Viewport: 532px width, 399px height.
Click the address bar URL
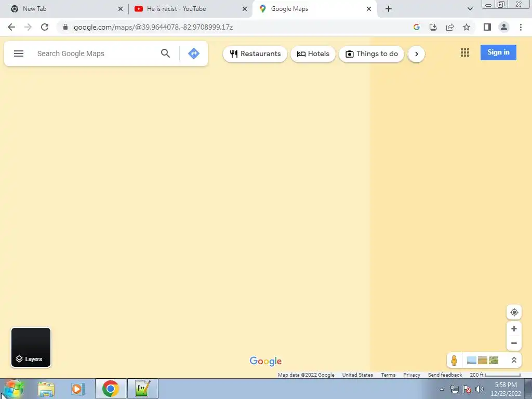153,27
